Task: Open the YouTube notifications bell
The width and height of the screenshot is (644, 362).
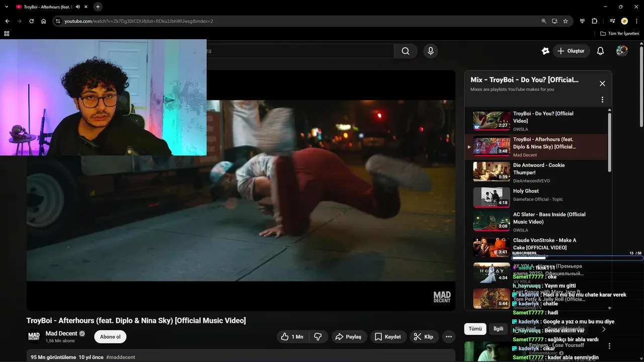Action: pos(600,51)
